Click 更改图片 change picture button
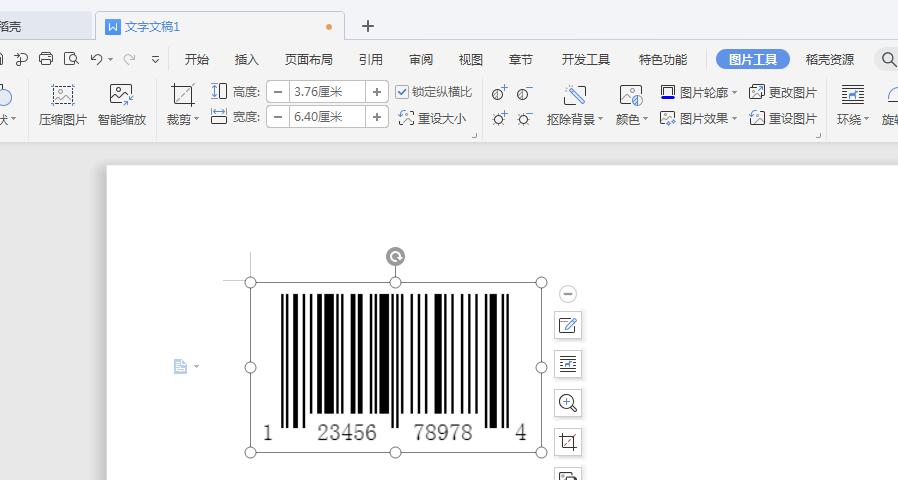This screenshot has width=898, height=480. (783, 92)
